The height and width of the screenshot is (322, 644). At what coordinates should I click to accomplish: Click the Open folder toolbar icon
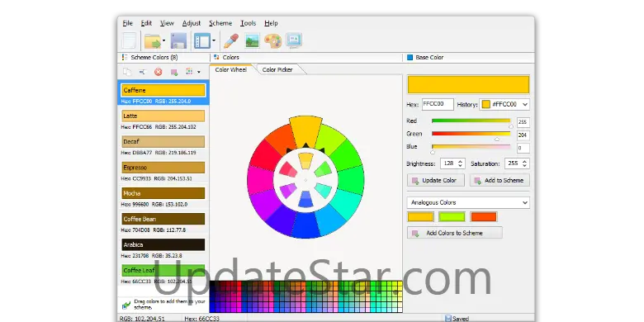coord(153,41)
